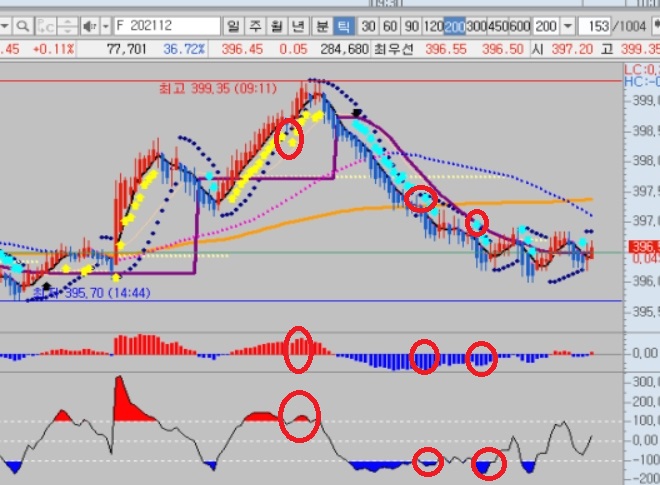
Task: Select the 틱 (tick) period button
Action: click(343, 27)
